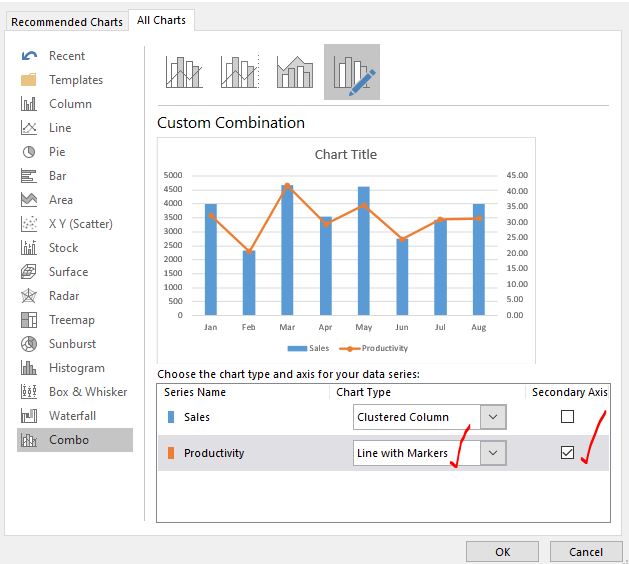Screen dimensions: 629x564
Task: Click the Productivity legend entry in preview
Action: 373,348
